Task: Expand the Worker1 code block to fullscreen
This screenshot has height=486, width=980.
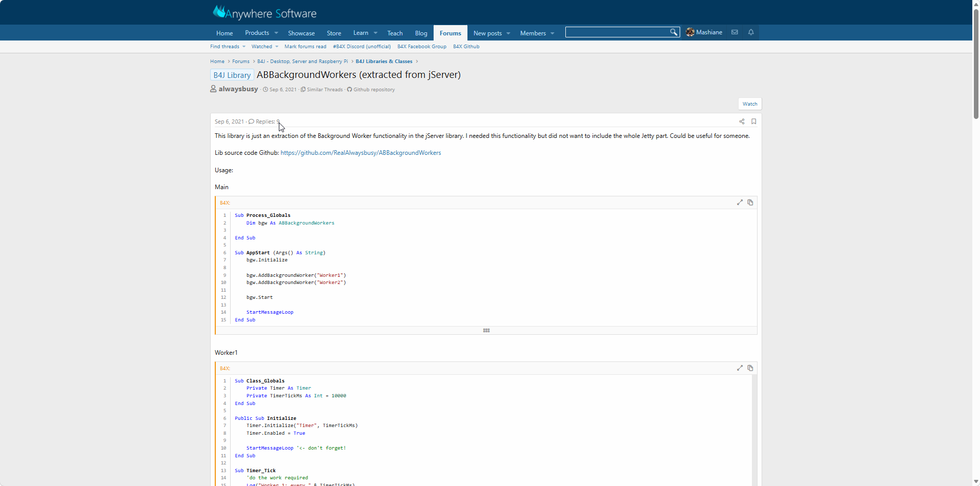Action: [x=740, y=368]
